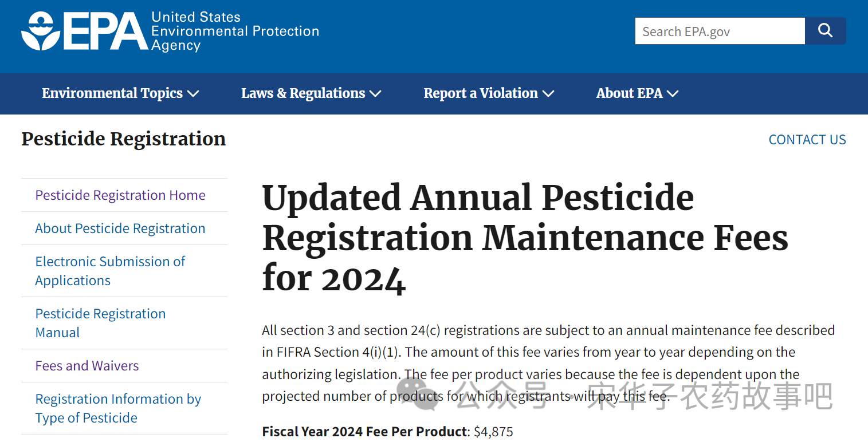Open the Contact Us link
The height and width of the screenshot is (442, 868).
[807, 140]
